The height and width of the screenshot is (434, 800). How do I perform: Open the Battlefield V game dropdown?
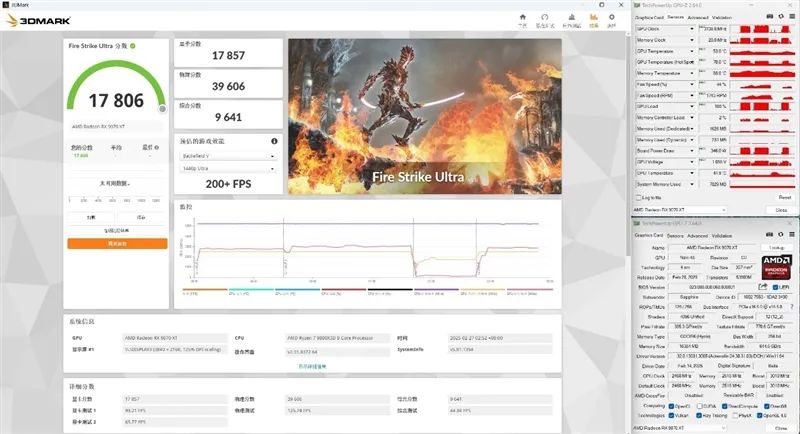[x=228, y=156]
